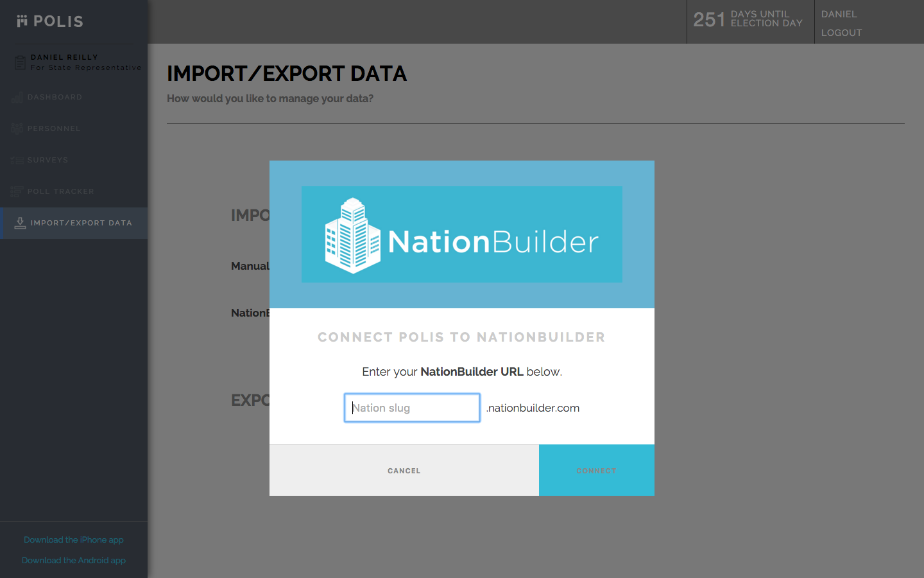This screenshot has height=578, width=924.
Task: Click 'How would you like to manage your data?'
Action: 270,98
